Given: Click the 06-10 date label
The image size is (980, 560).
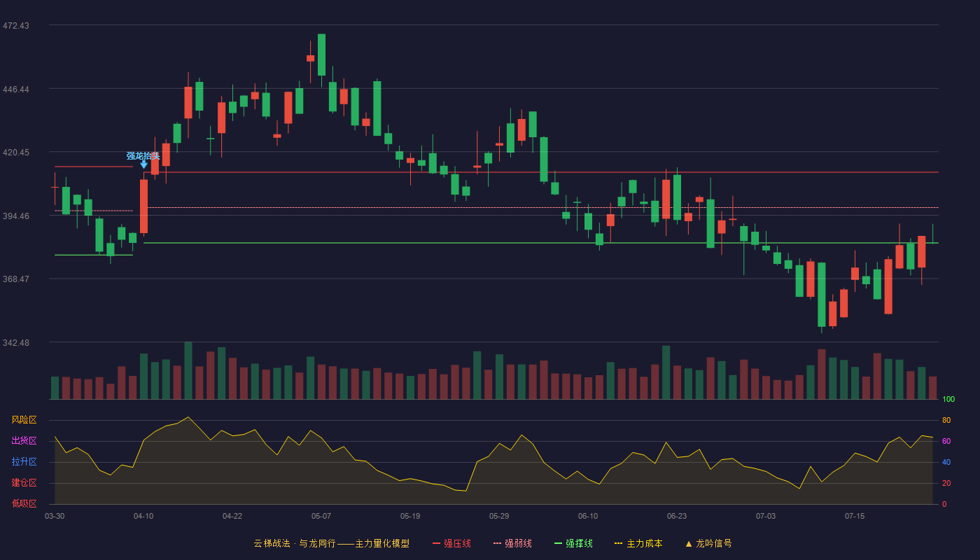Looking at the screenshot, I should tap(588, 516).
